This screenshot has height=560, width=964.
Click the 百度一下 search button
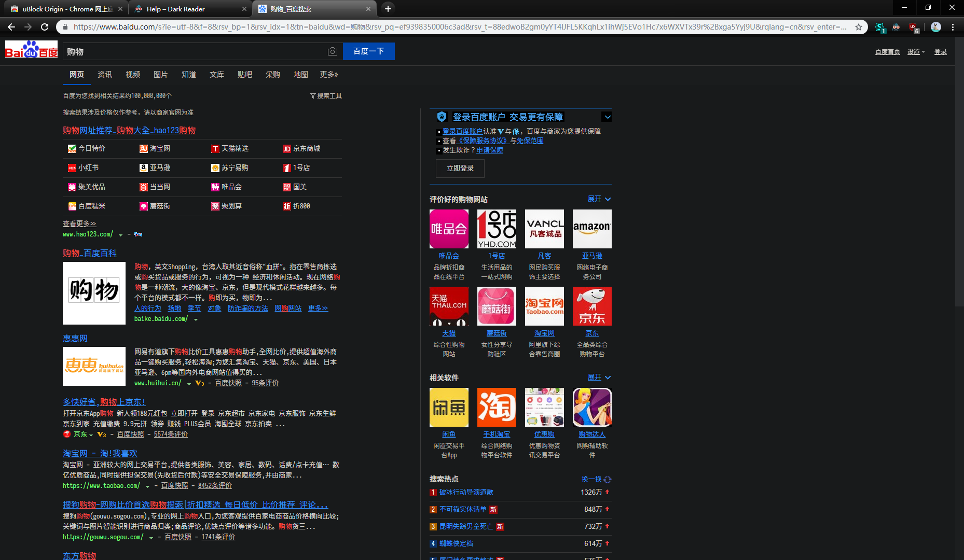369,51
